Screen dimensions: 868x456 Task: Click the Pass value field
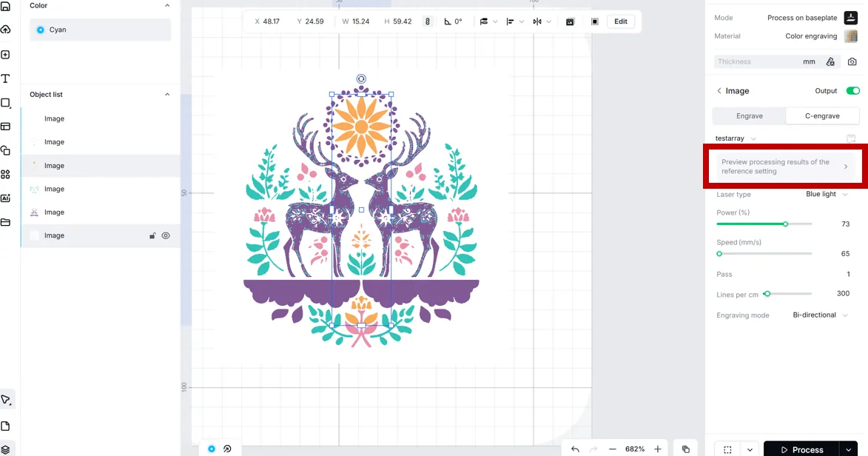848,274
